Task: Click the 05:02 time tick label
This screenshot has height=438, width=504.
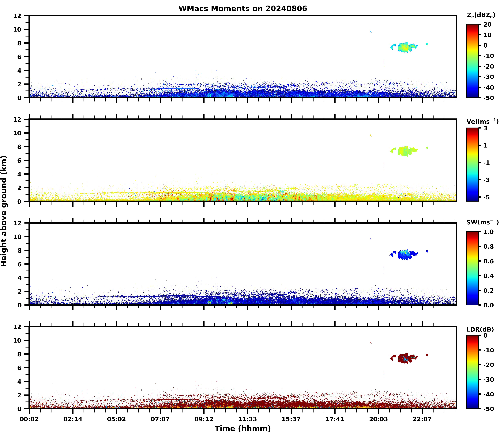Action: point(117,419)
